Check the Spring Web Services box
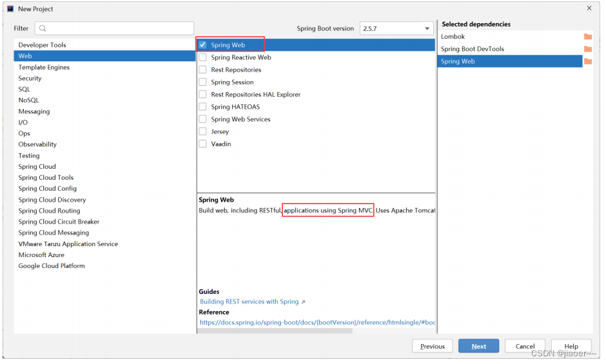Screen dimensions: 606x364 point(202,119)
